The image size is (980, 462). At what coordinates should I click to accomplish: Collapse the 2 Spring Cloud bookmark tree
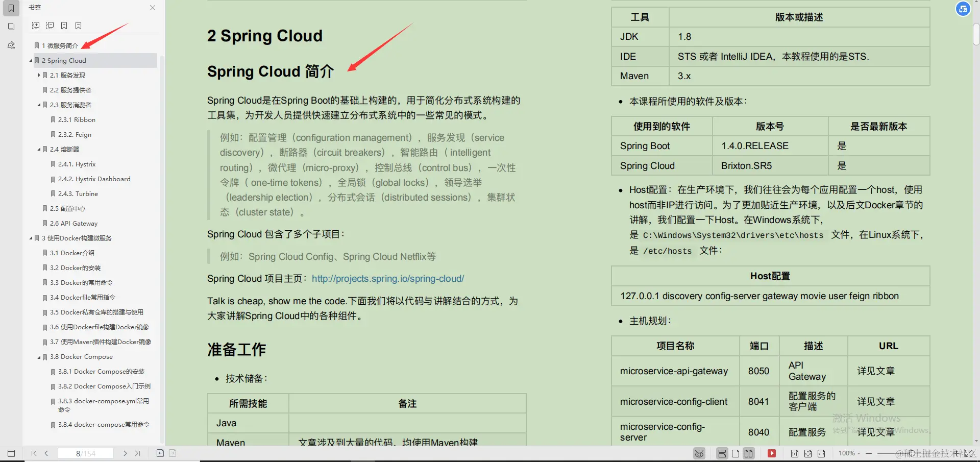[31, 60]
